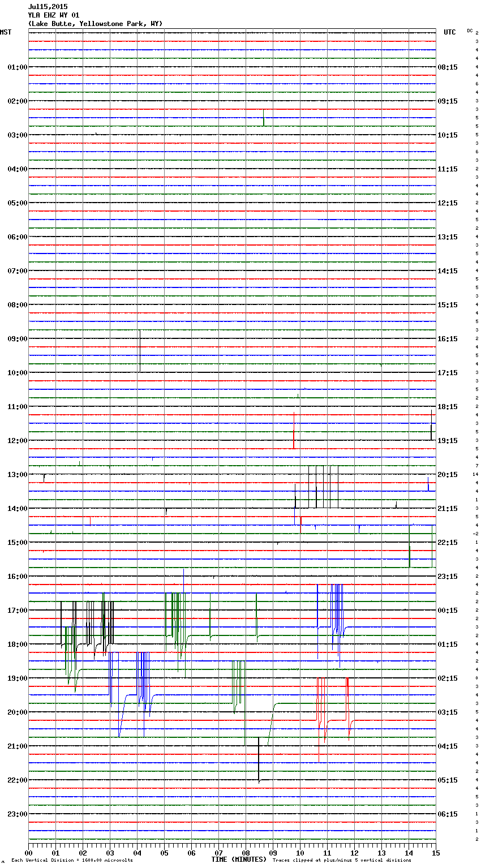Select the 01:00 MST time label
Viewport: 481px width, 868px height.
tap(18, 67)
